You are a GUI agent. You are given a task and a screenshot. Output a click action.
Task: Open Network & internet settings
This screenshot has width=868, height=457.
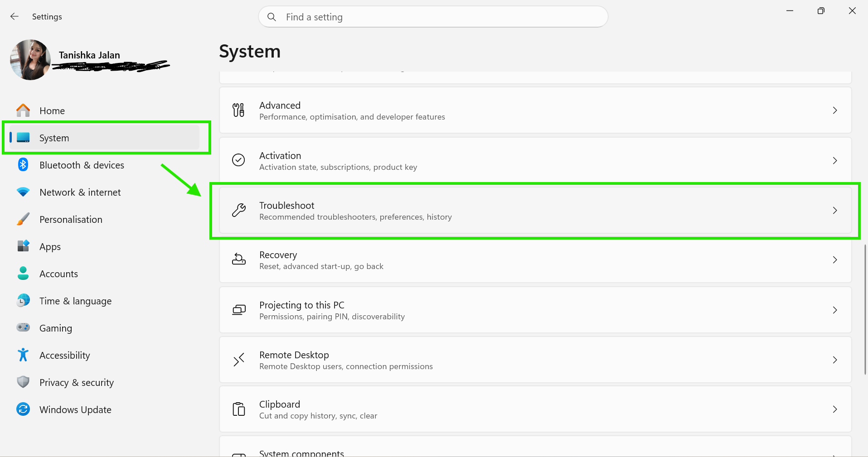point(105,192)
